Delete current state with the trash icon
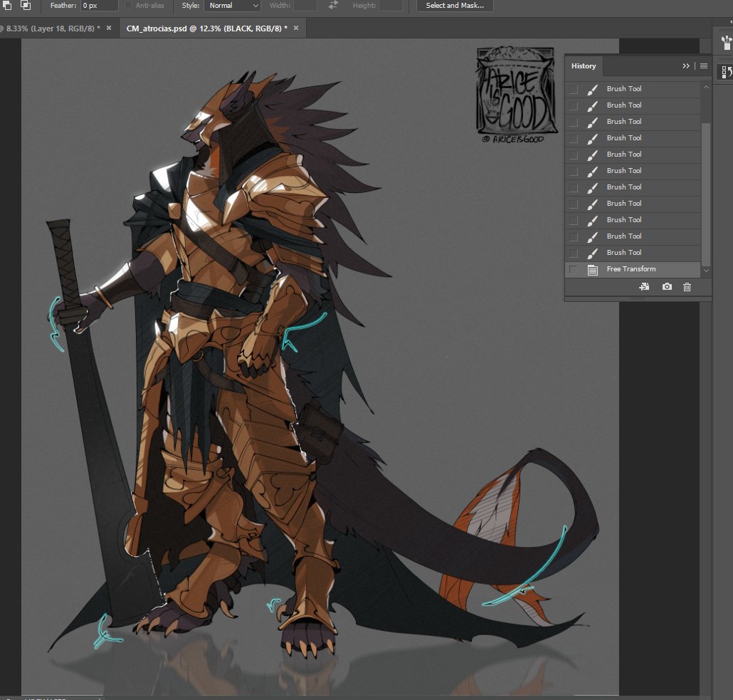Image resolution: width=733 pixels, height=700 pixels. tap(687, 287)
